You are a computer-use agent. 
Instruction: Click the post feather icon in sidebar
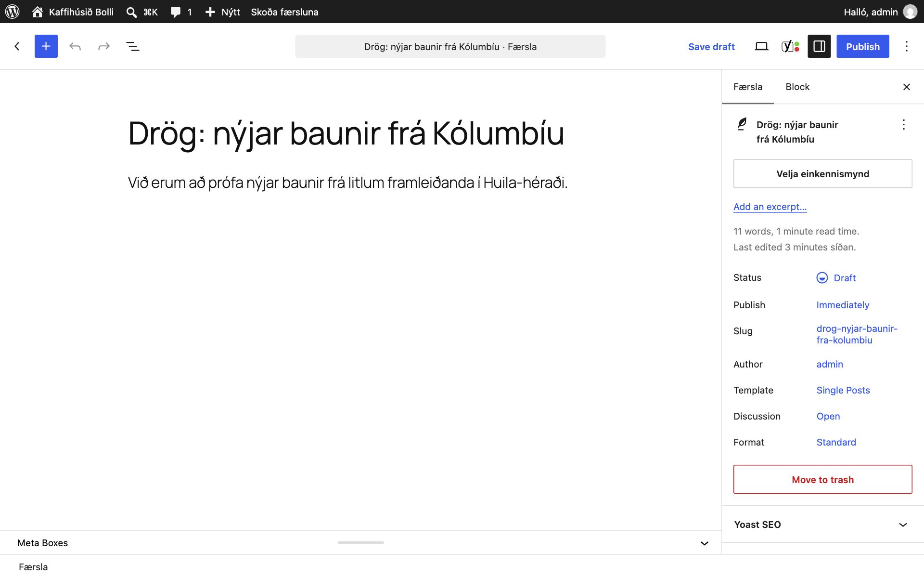click(x=742, y=124)
